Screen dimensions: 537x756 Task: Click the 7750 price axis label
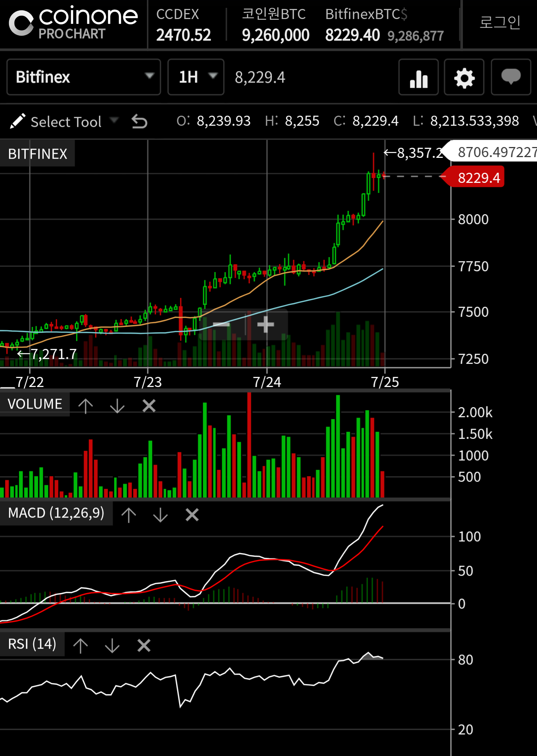(x=473, y=266)
